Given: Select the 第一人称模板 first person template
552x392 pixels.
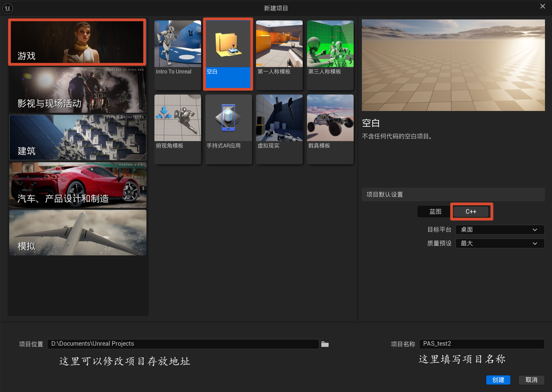Looking at the screenshot, I should pyautogui.click(x=279, y=55).
